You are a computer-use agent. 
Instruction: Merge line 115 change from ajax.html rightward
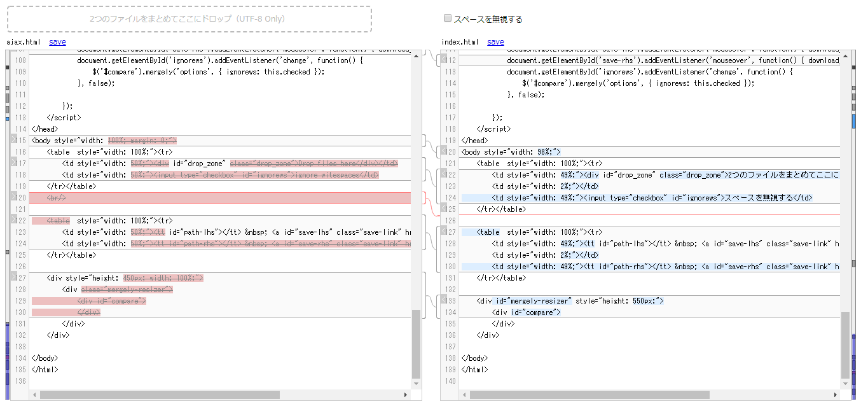14,139
